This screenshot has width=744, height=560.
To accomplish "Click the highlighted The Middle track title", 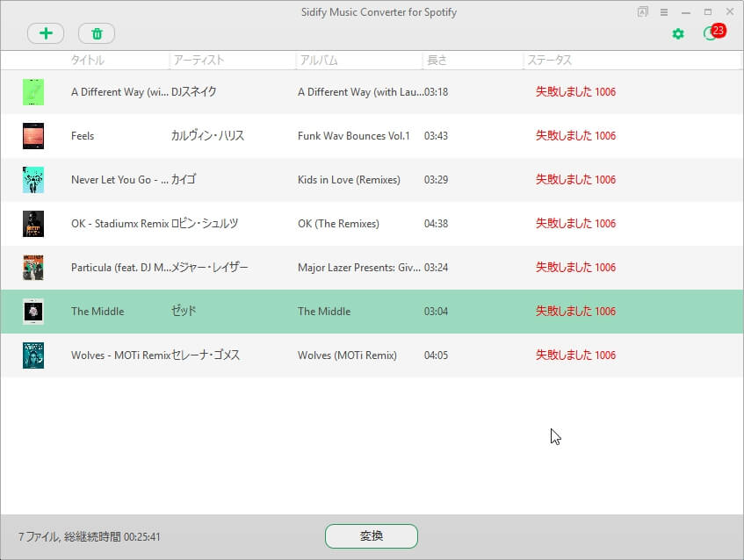I will tap(98, 312).
